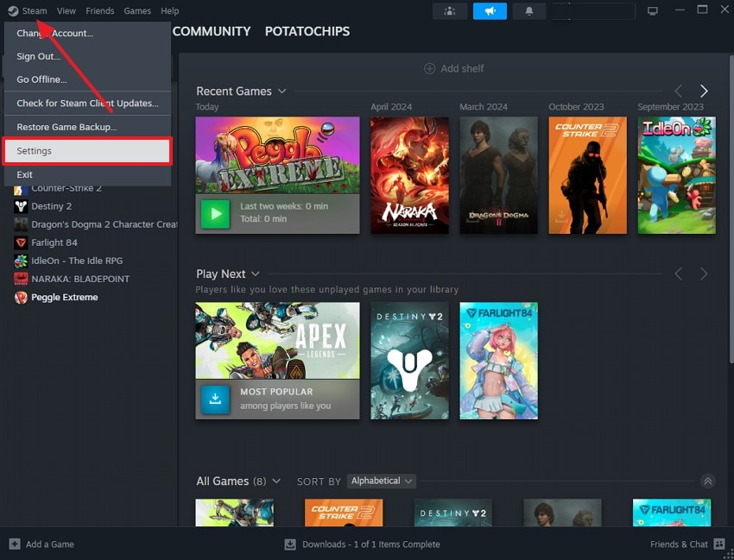Click the library vertical scrollbar
The height and width of the screenshot is (560, 734).
pyautogui.click(x=731, y=208)
